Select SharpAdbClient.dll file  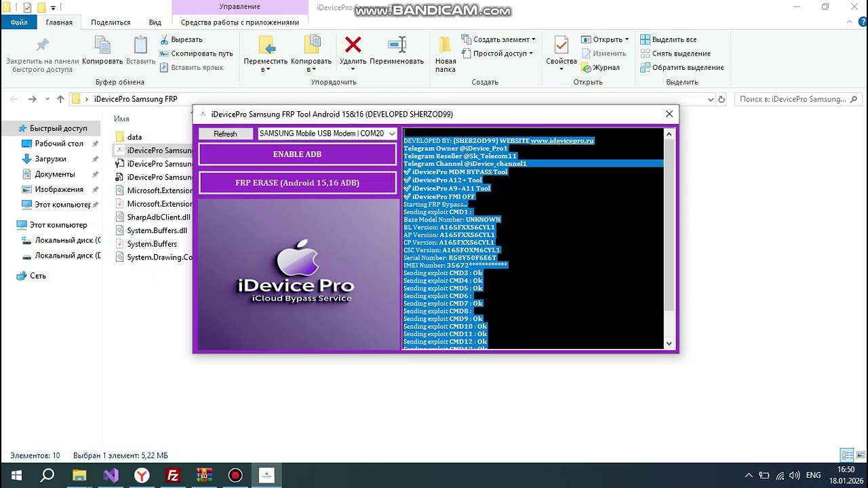coord(159,217)
